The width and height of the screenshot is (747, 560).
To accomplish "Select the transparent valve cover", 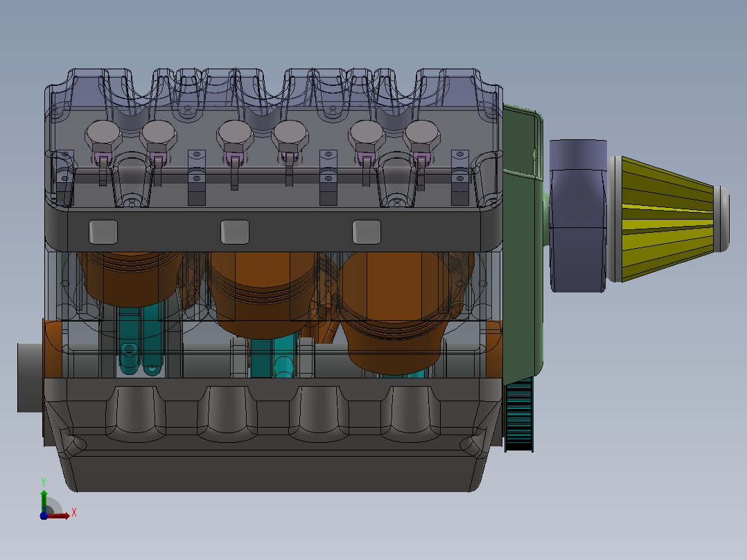I will pyautogui.click(x=274, y=138).
